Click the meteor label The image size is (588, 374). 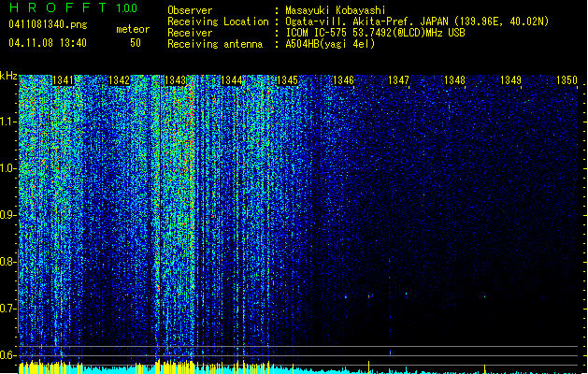point(133,29)
